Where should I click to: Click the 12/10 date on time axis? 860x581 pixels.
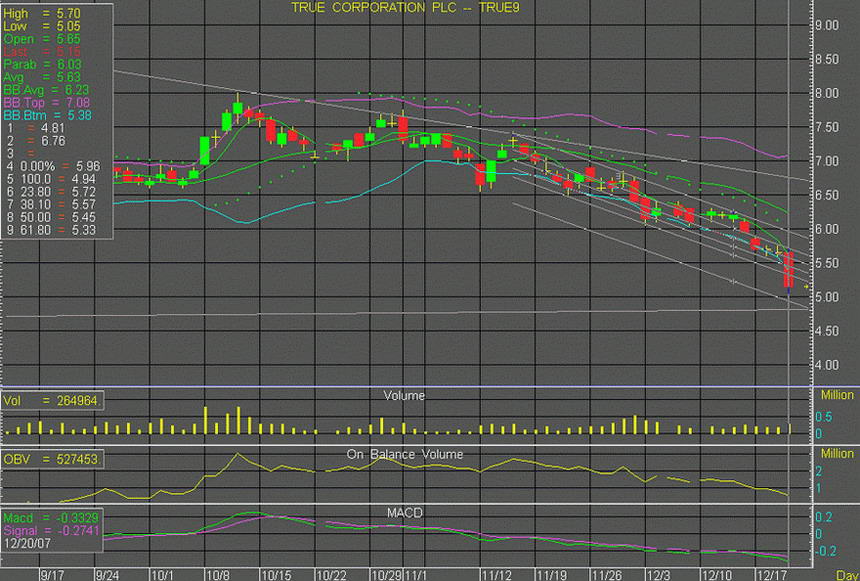pos(717,575)
